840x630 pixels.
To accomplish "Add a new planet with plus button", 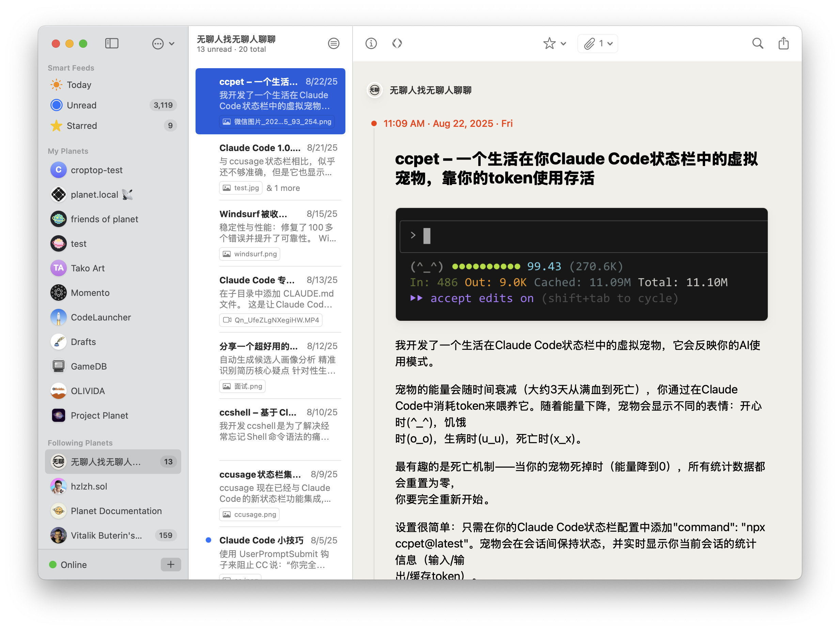I will 171,565.
